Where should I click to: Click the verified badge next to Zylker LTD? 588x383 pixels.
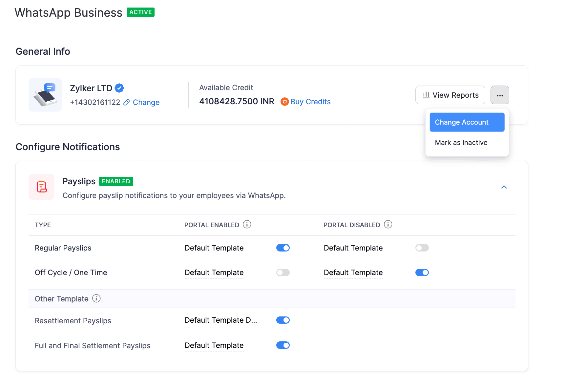point(119,88)
